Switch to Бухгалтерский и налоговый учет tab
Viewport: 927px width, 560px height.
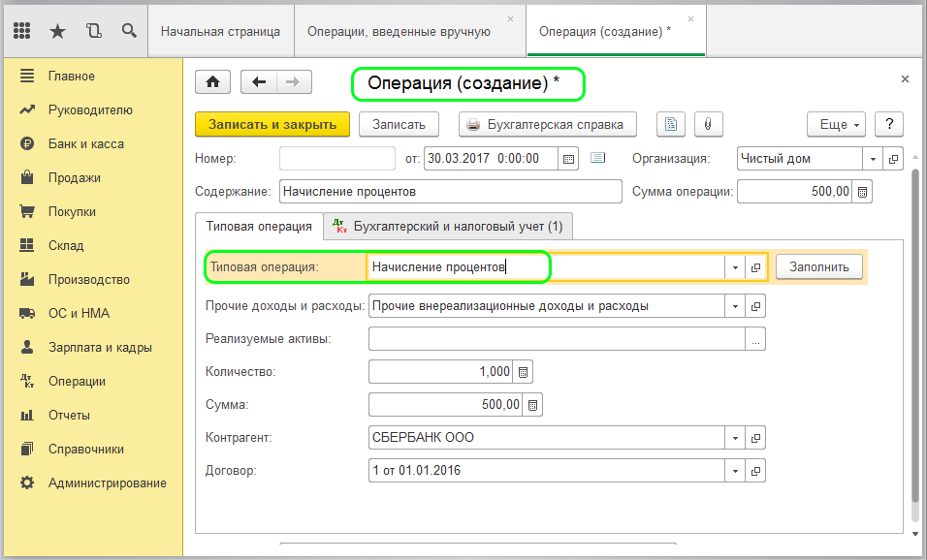tap(448, 227)
